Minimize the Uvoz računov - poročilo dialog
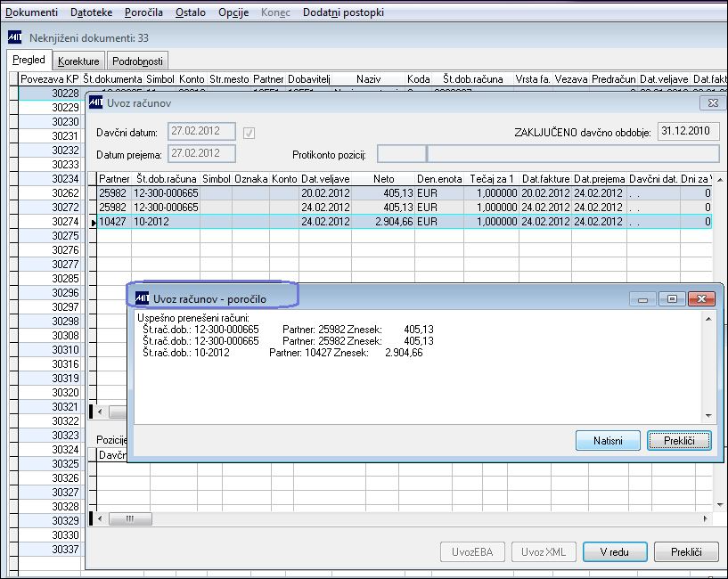This screenshot has width=728, height=579. pyautogui.click(x=643, y=299)
